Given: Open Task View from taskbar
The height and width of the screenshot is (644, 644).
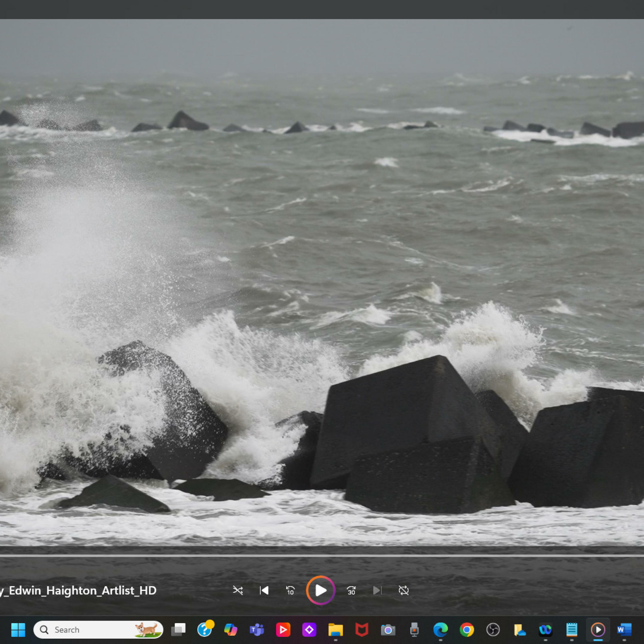Looking at the screenshot, I should [178, 630].
